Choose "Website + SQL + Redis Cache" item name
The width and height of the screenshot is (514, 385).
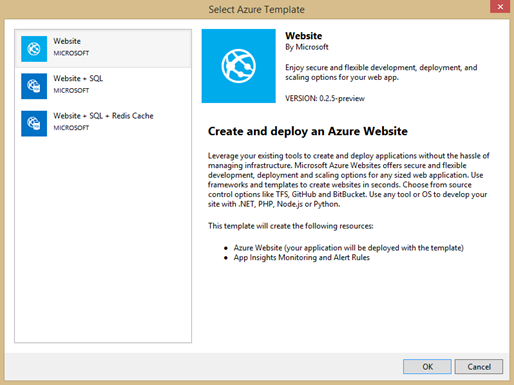(103, 116)
